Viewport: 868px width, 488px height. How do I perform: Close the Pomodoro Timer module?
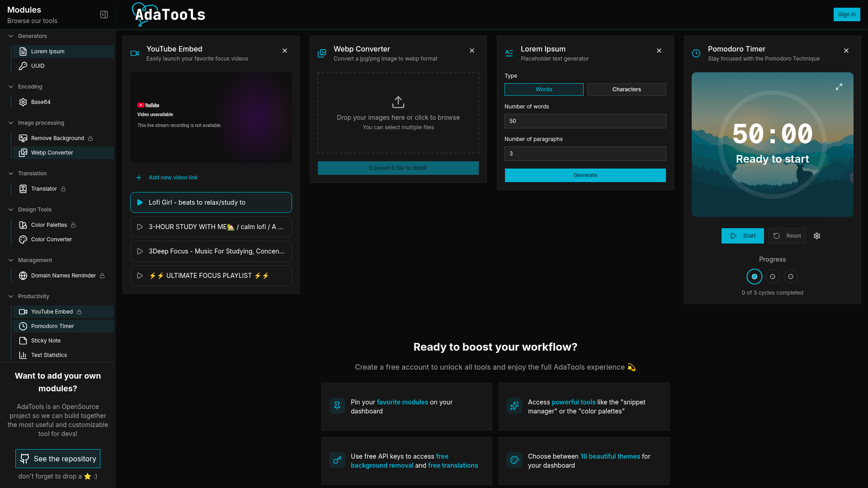(846, 51)
